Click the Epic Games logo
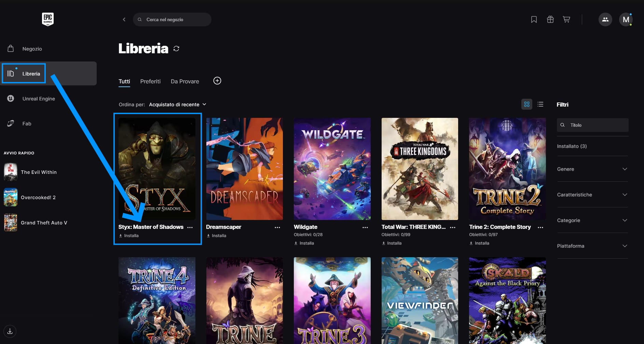This screenshot has width=644, height=344. tap(48, 19)
